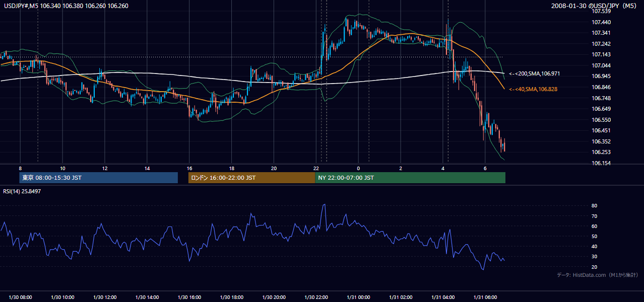Click the 1/30 18:00 time axis label

tap(232, 297)
